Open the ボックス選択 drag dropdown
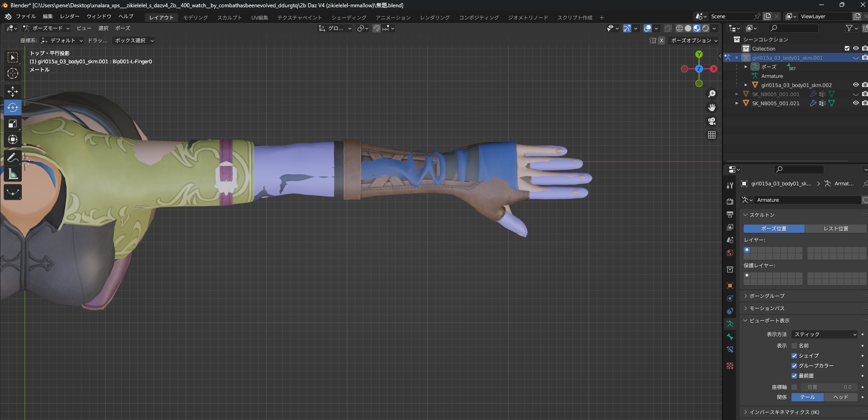 coord(134,41)
